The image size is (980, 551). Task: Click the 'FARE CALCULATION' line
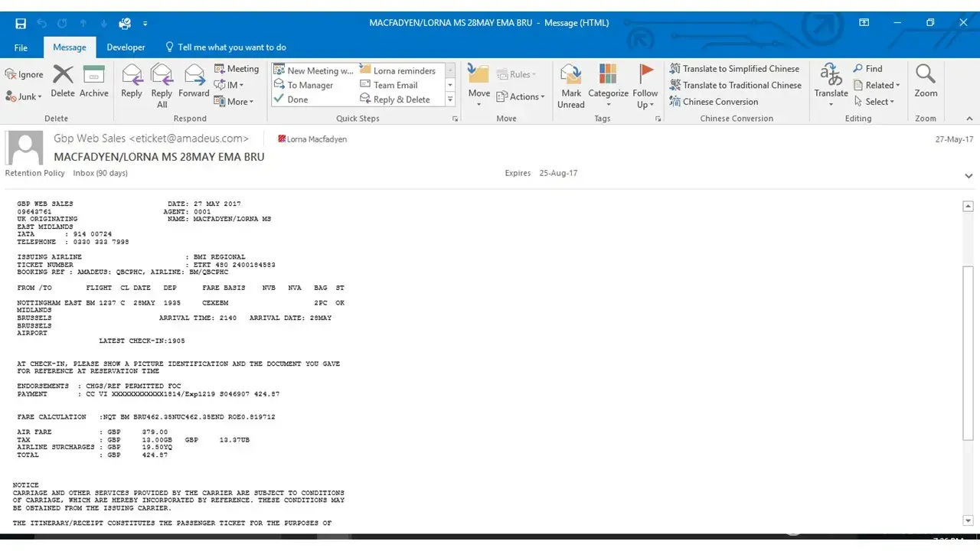(146, 417)
